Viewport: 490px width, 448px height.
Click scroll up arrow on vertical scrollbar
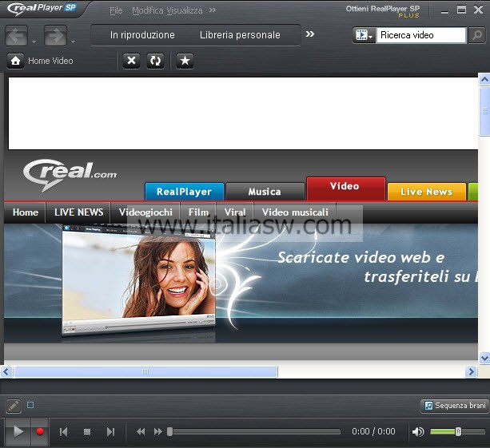pos(484,80)
